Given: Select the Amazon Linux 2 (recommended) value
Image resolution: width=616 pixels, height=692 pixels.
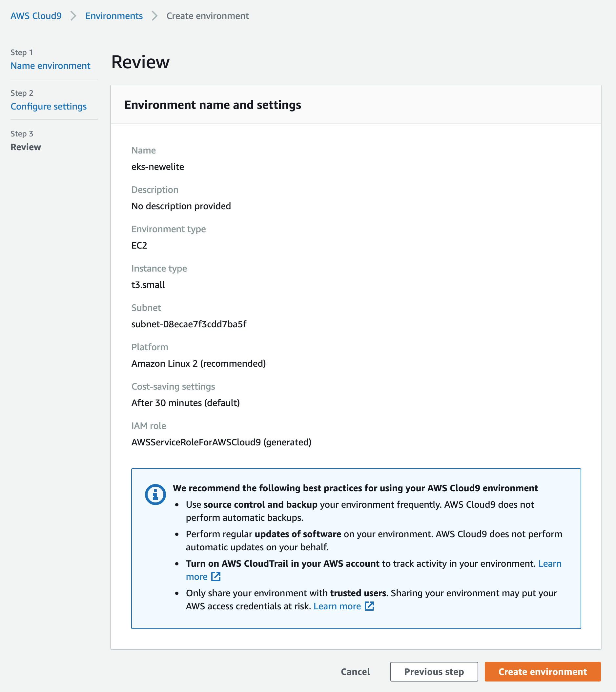Looking at the screenshot, I should [199, 363].
